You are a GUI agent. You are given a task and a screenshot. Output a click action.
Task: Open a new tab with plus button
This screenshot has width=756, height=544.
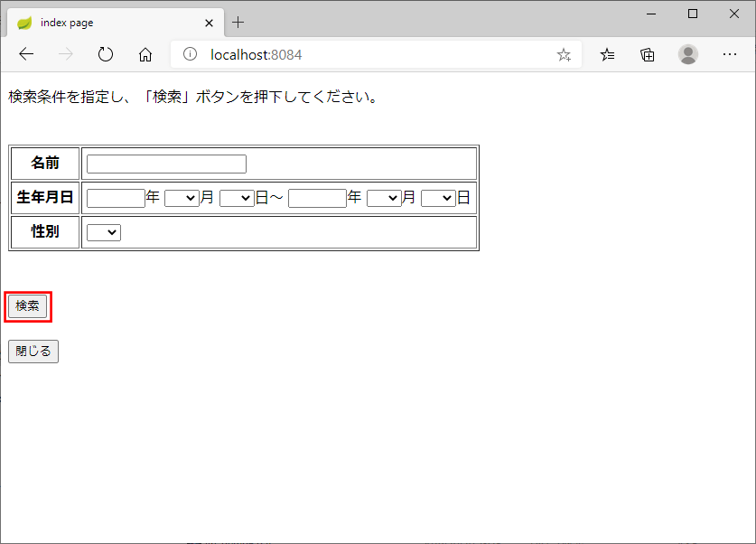238,23
